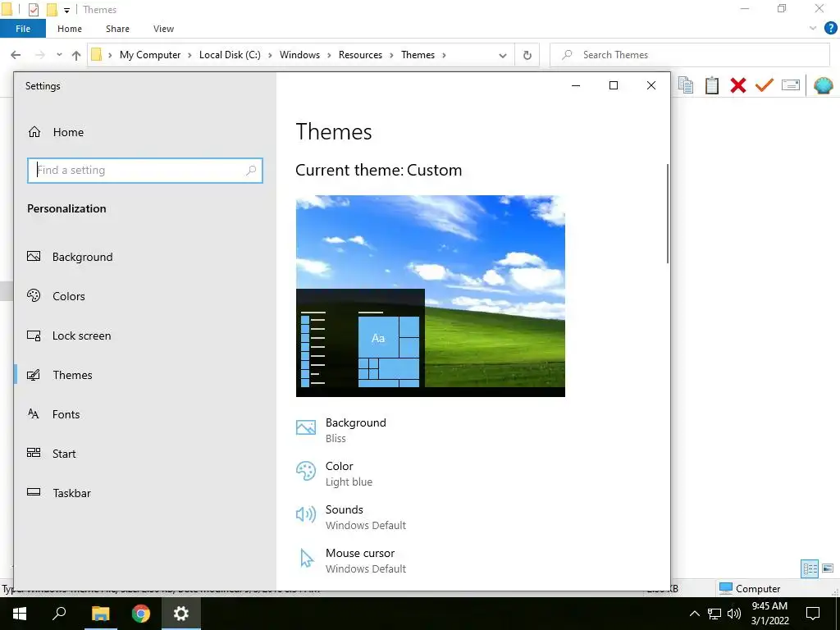
Task: Open the Windows Start menu
Action: point(20,614)
